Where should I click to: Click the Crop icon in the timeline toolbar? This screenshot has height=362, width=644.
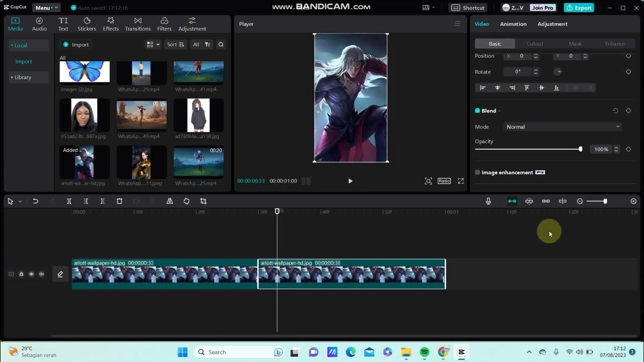[x=203, y=201]
